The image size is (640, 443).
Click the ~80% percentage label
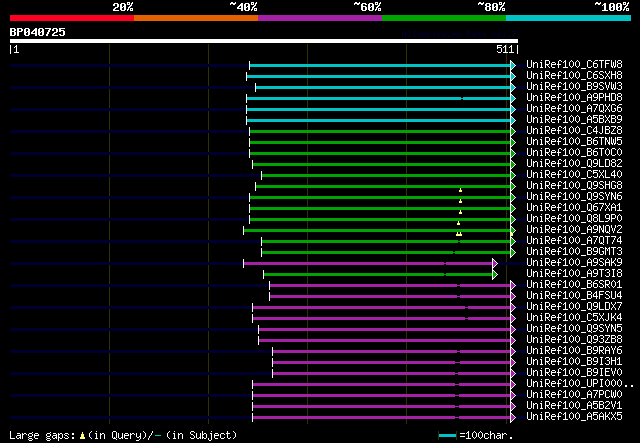click(x=491, y=7)
